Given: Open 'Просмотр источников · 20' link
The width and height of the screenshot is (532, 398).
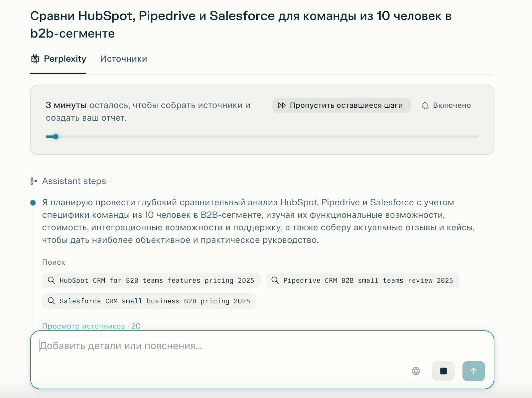Looking at the screenshot, I should click(91, 326).
